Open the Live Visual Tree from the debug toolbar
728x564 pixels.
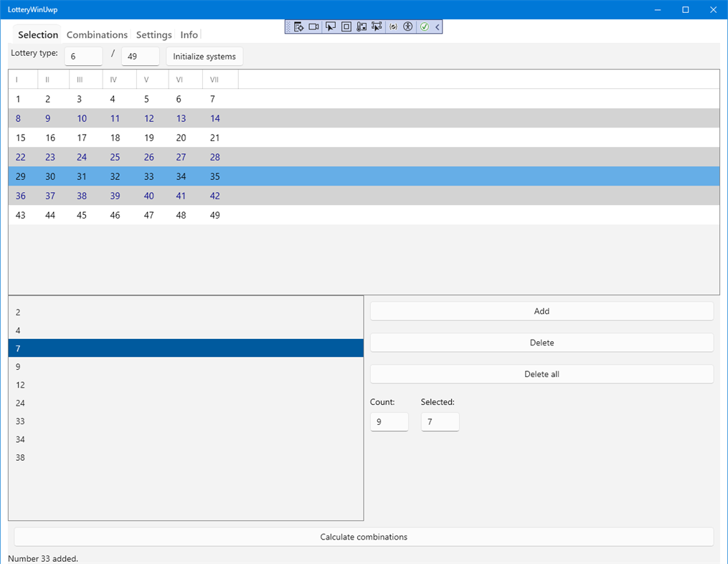(299, 27)
